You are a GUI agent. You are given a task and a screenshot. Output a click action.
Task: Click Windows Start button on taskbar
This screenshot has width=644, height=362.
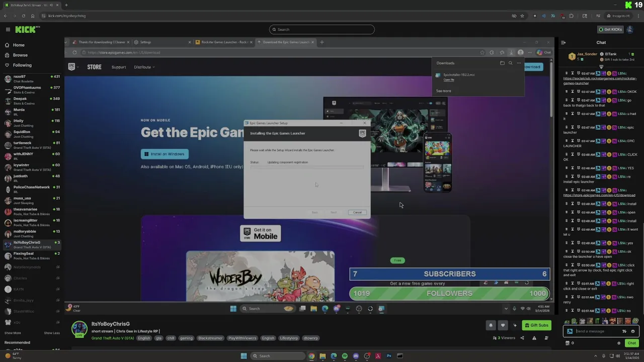click(x=244, y=356)
